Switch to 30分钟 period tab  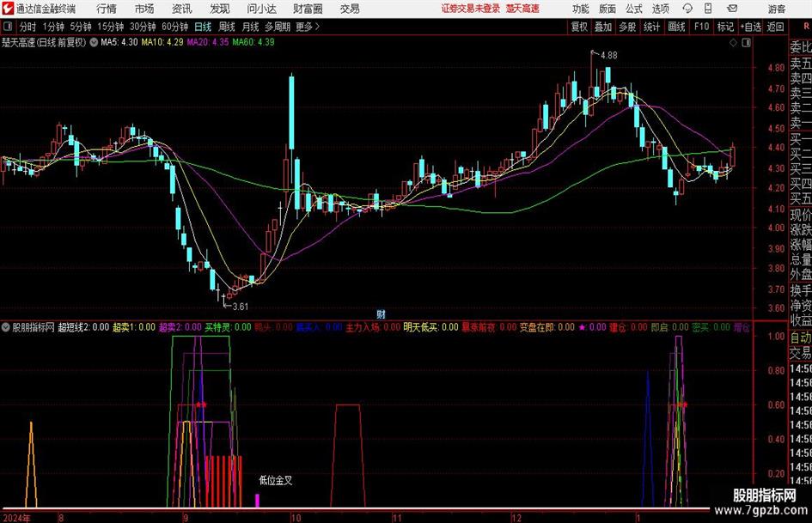[x=143, y=27]
